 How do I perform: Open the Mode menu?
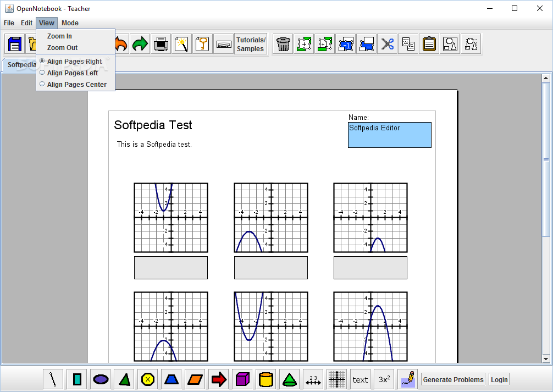click(x=70, y=23)
